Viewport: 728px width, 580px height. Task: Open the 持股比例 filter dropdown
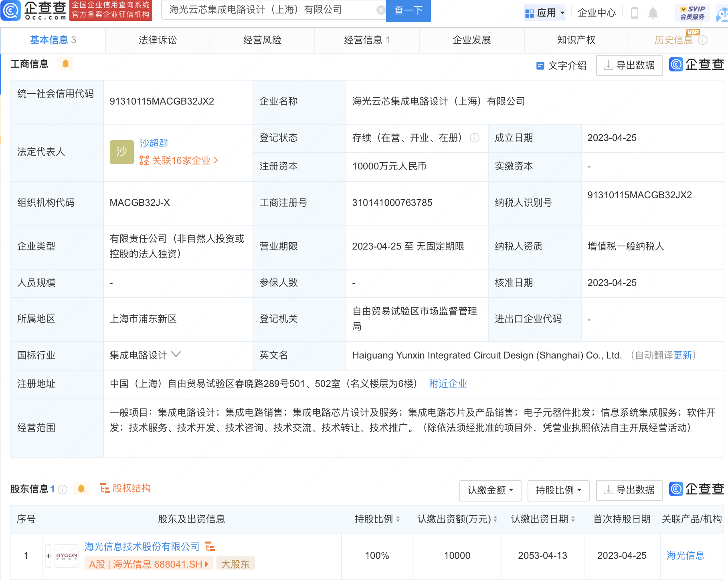click(x=558, y=490)
